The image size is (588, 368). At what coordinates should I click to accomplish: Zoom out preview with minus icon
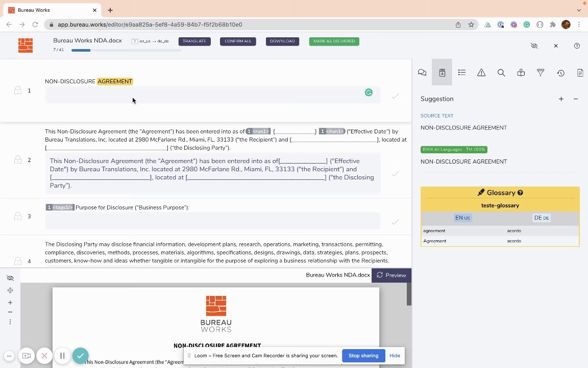coord(10,312)
